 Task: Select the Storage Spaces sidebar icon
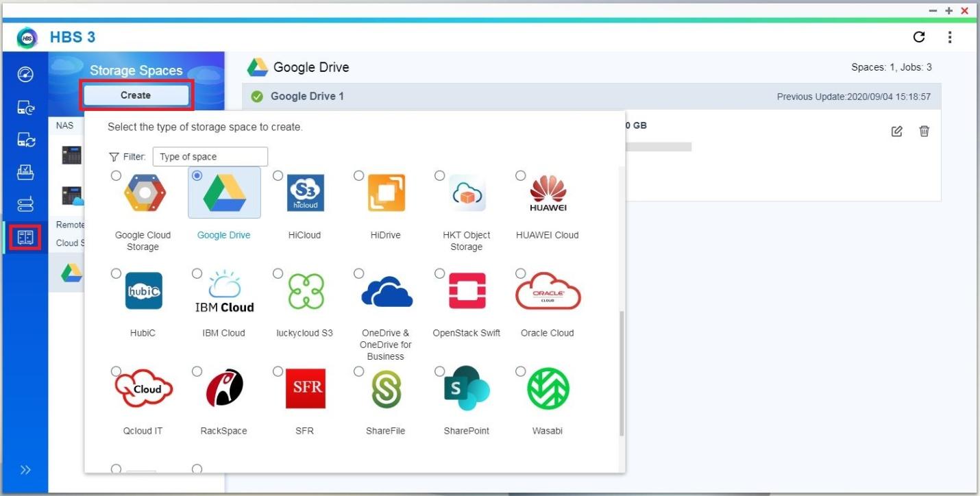pos(25,237)
